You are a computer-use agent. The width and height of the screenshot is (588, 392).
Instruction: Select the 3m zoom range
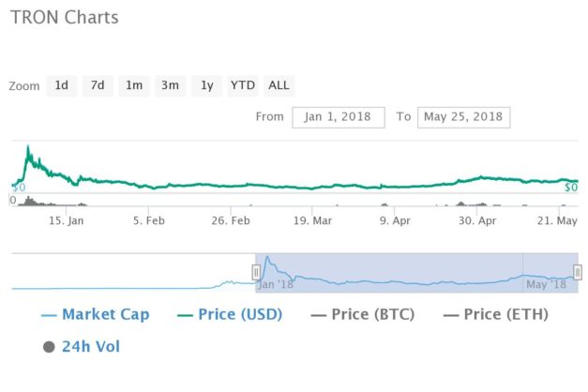pos(170,85)
